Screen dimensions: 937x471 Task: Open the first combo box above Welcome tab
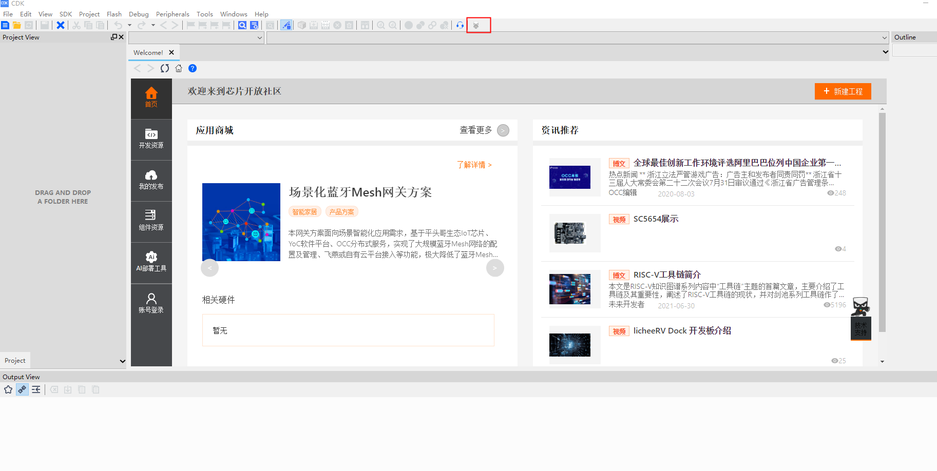click(196, 38)
